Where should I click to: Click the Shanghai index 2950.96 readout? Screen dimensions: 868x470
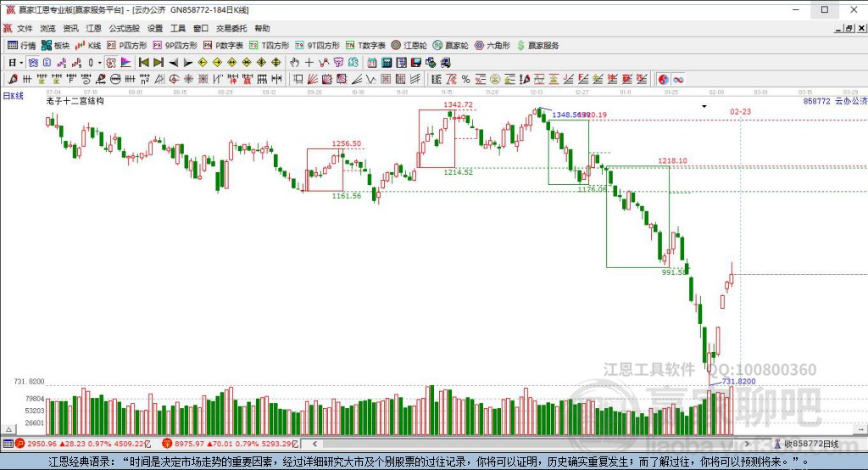[83, 444]
